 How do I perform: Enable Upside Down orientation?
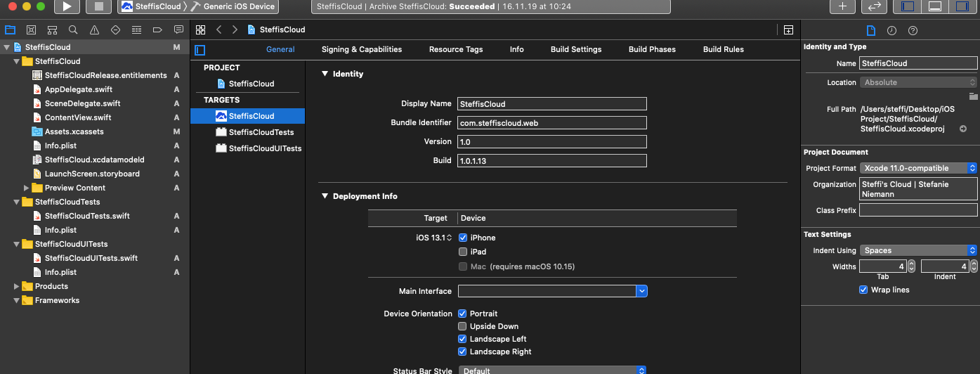tap(462, 326)
